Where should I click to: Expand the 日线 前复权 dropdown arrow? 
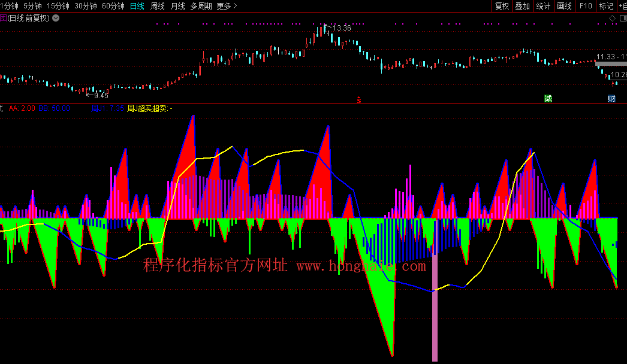(x=56, y=18)
